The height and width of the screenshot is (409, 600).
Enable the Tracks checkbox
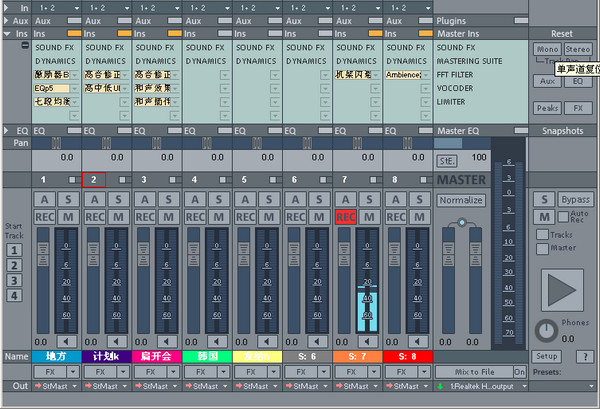[x=540, y=235]
